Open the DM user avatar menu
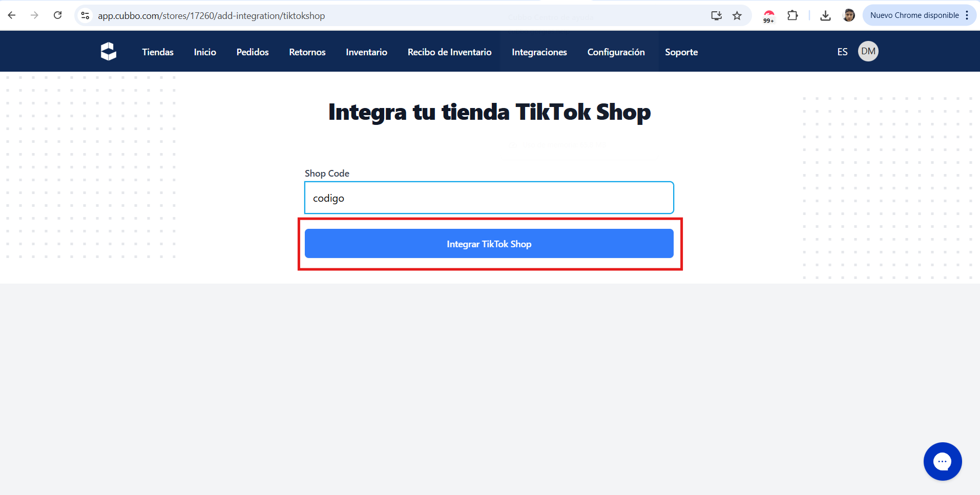980x495 pixels. point(868,51)
